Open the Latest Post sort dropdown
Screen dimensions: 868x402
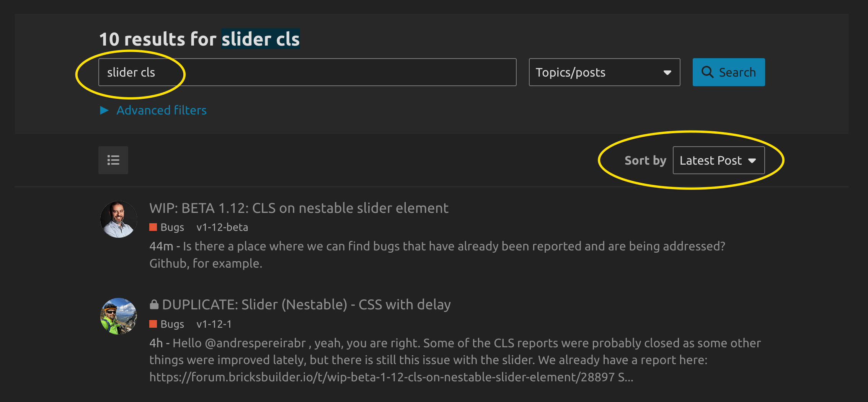pos(718,160)
